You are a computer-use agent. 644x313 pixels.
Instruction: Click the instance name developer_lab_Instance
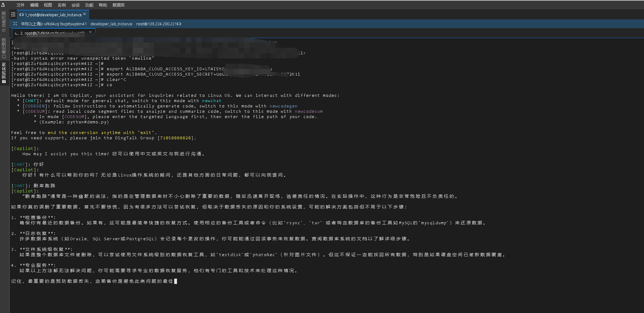[x=111, y=24]
